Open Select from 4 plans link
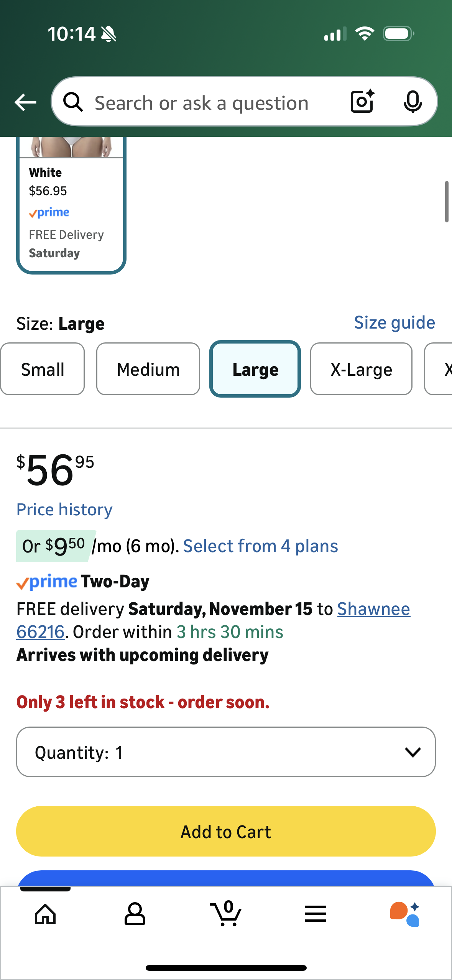Viewport: 452px width, 980px height. click(260, 546)
